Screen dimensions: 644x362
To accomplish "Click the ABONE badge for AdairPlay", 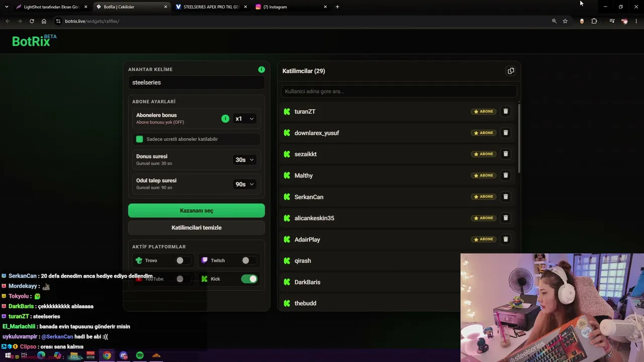I will [x=484, y=239].
